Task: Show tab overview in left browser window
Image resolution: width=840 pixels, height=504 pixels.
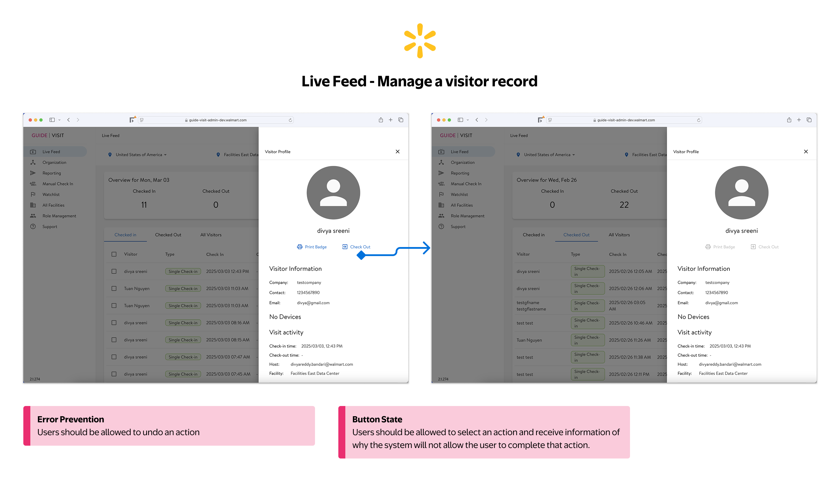Action: pyautogui.click(x=401, y=120)
